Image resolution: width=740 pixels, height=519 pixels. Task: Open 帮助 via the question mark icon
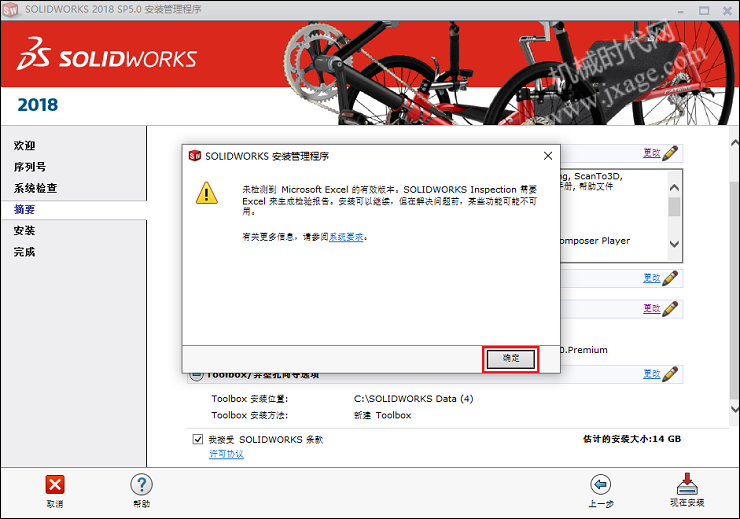pos(141,485)
